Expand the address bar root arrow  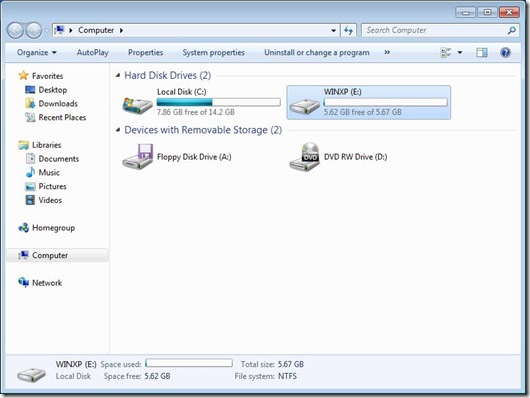click(x=71, y=30)
